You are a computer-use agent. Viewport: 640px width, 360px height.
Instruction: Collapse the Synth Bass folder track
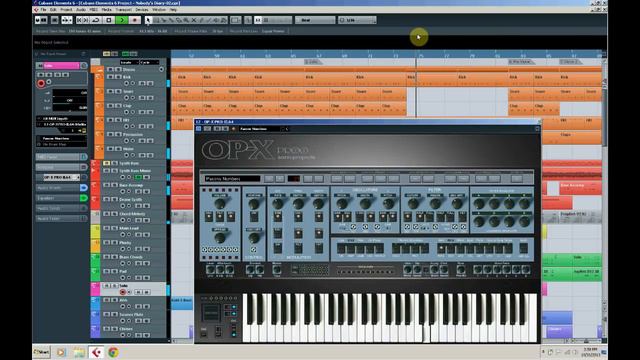pos(93,163)
